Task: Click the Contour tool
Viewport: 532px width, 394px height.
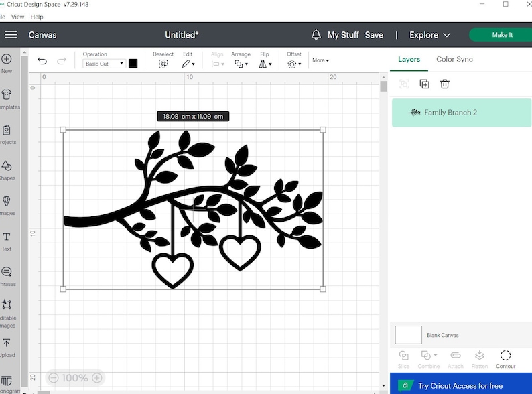Action: [x=505, y=359]
